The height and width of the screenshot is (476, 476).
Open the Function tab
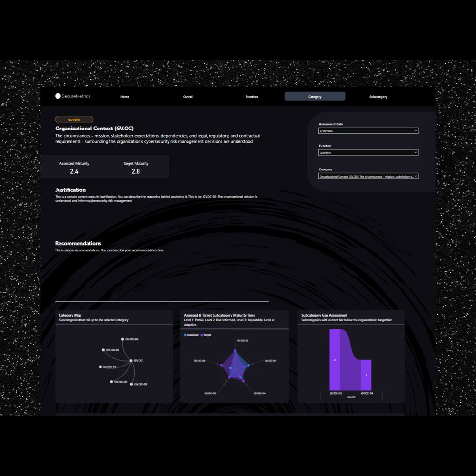pyautogui.click(x=251, y=97)
